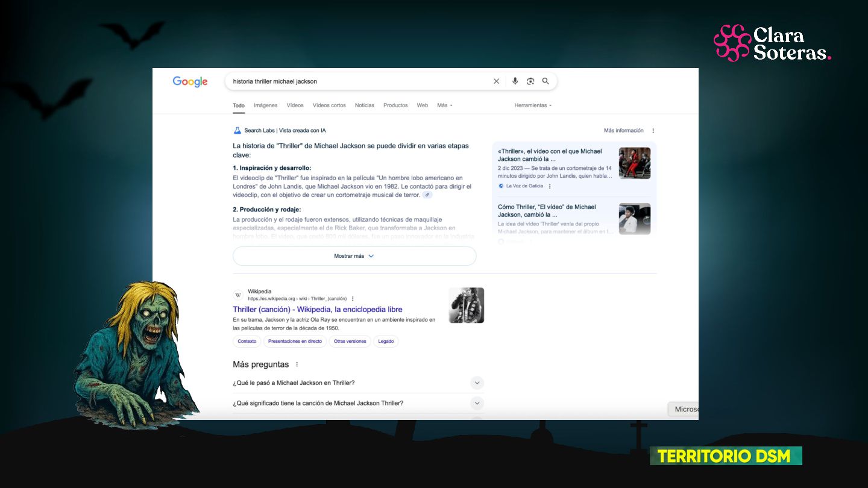Image resolution: width=868 pixels, height=488 pixels.
Task: Click the red jacket Thriller article thumbnail
Action: point(635,163)
